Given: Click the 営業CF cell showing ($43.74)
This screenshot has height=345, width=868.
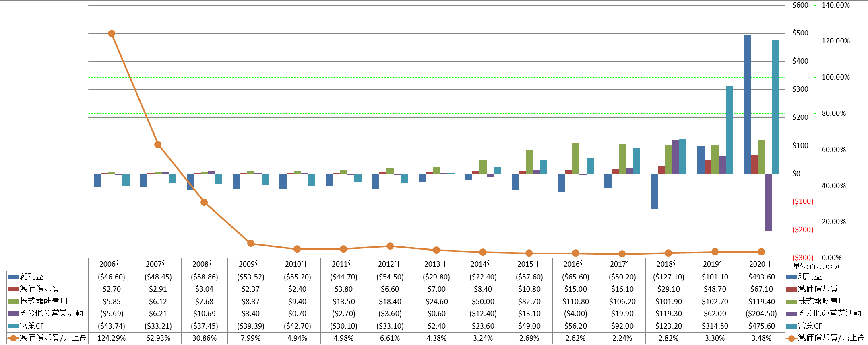Looking at the screenshot, I should coord(112,326).
